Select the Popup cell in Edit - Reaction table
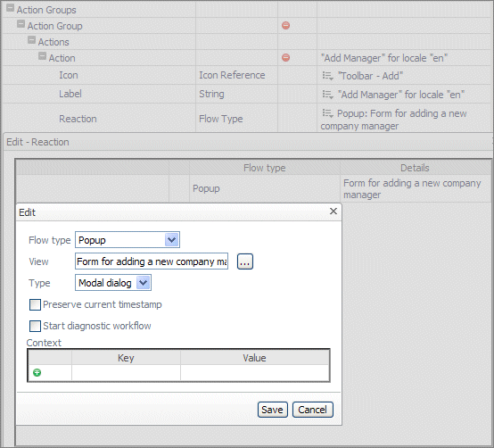 (265, 188)
